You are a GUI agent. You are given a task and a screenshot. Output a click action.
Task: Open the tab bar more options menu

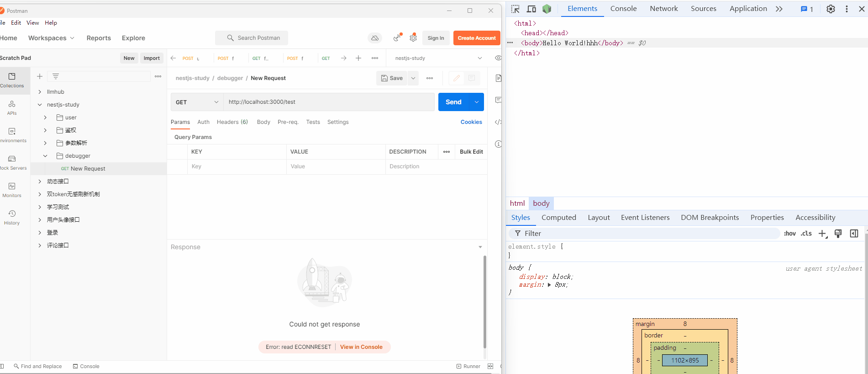[375, 58]
